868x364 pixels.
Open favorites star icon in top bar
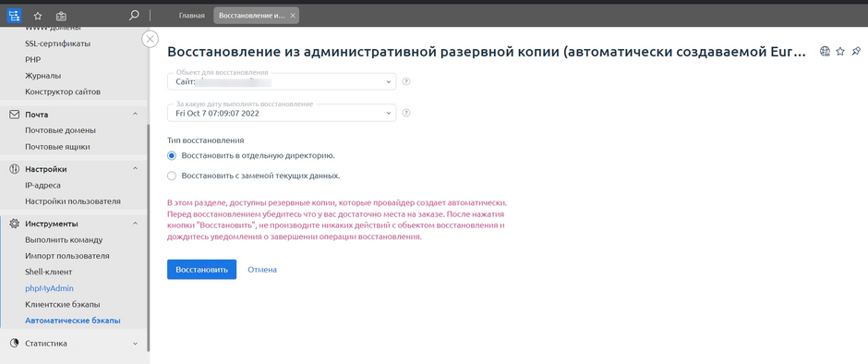tap(38, 16)
